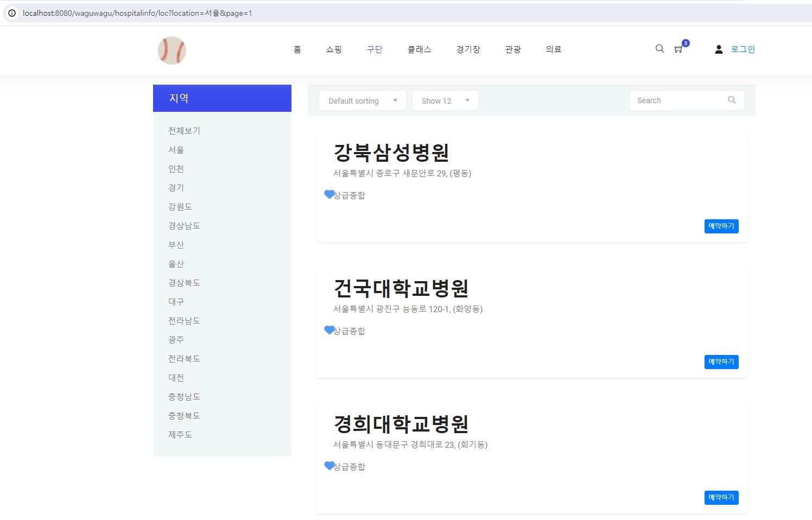
Task: Filter hospitals by 울산
Action: coord(176,264)
